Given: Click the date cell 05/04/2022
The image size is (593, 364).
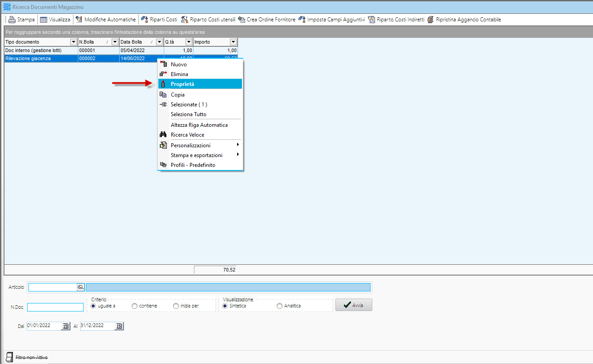Looking at the screenshot, I should [141, 51].
